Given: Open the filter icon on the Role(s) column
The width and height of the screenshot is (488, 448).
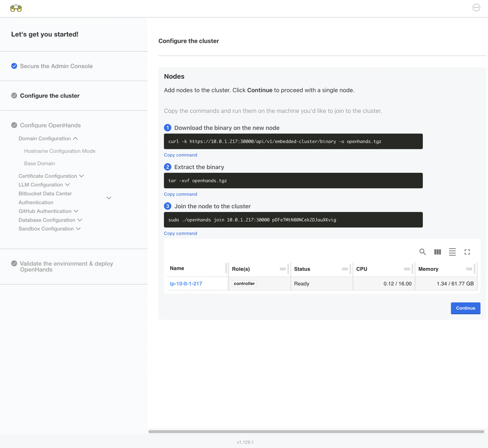Looking at the screenshot, I should [x=283, y=269].
